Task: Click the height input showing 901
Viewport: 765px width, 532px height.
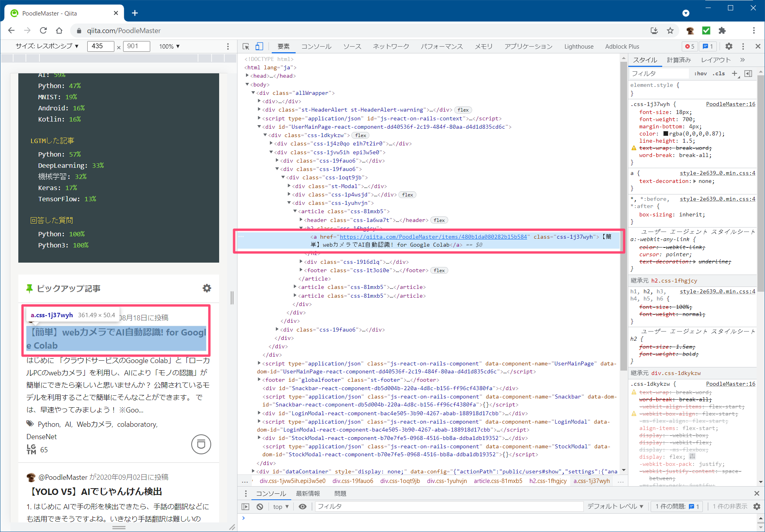Action: (137, 46)
